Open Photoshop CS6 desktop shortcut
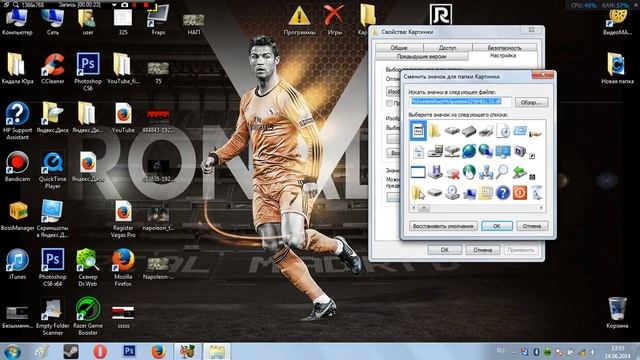 tap(88, 71)
